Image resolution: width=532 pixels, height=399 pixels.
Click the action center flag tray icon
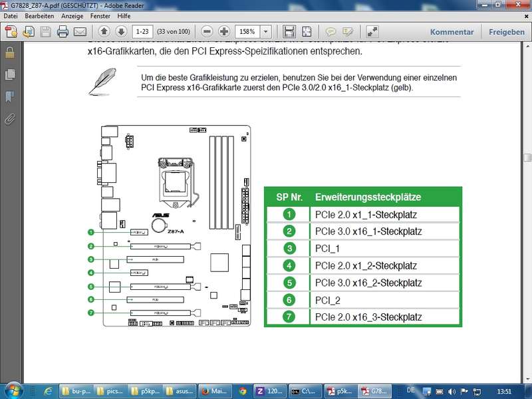pyautogui.click(x=464, y=392)
